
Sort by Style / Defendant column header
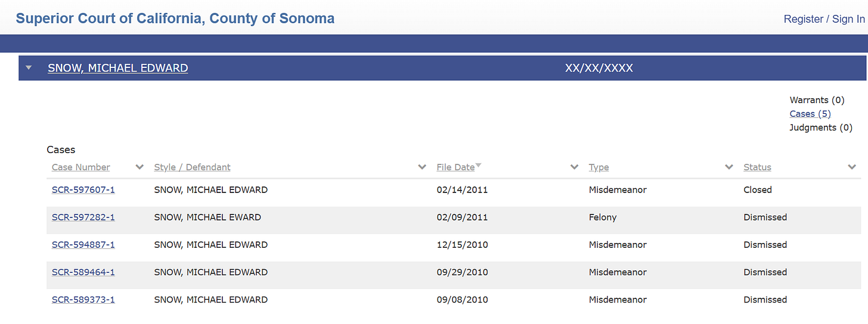(x=192, y=167)
